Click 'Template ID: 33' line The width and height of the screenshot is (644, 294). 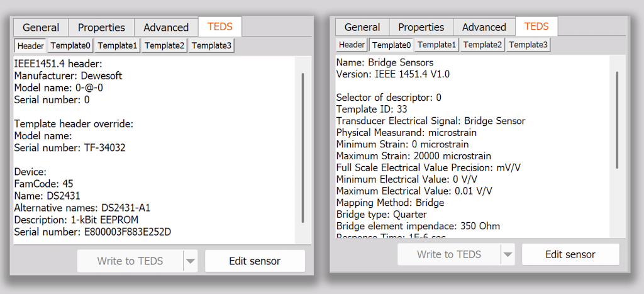click(x=370, y=110)
